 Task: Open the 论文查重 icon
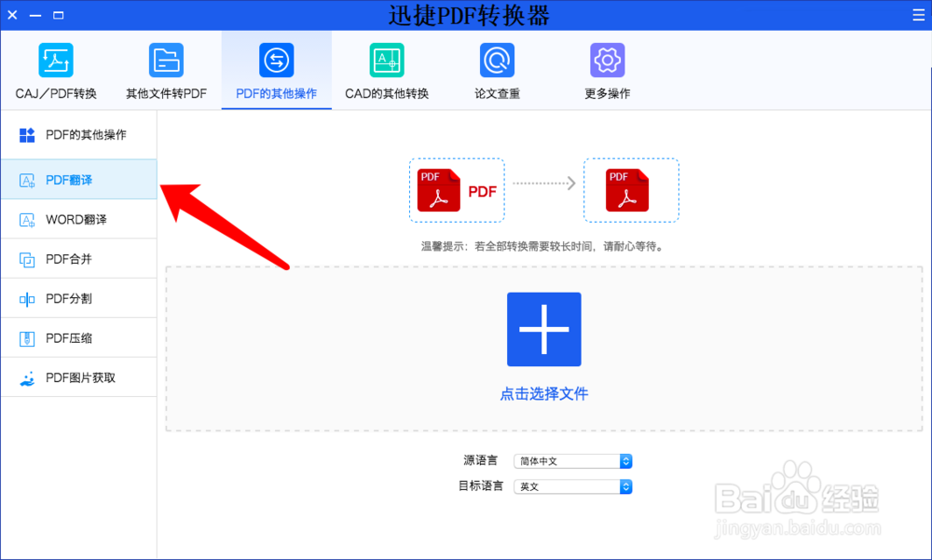(497, 60)
